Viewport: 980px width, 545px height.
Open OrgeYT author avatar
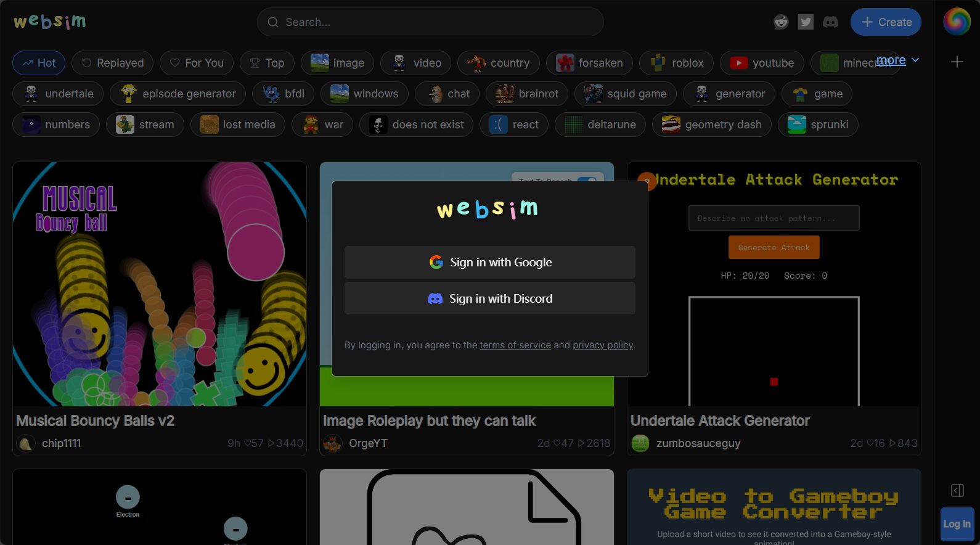pos(333,443)
